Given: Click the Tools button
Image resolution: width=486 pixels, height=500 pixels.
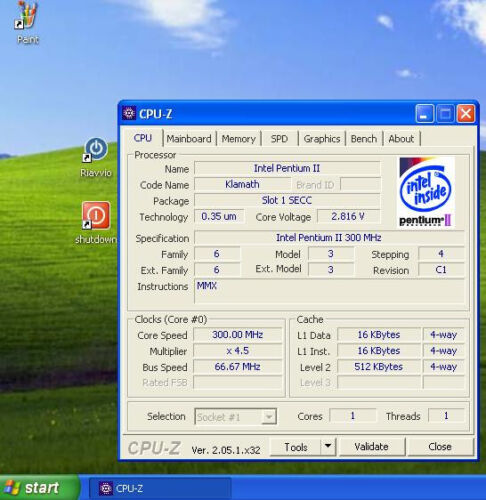Looking at the screenshot, I should click(x=295, y=447).
